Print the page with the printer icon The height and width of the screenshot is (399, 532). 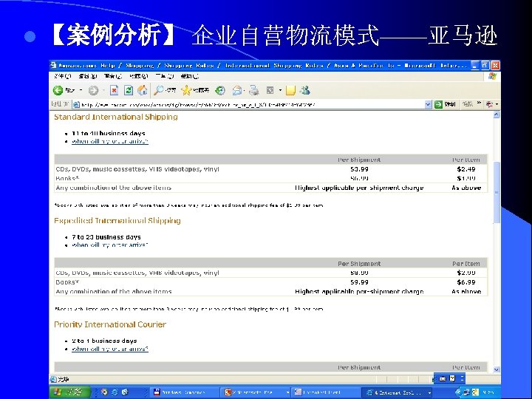[x=254, y=90]
